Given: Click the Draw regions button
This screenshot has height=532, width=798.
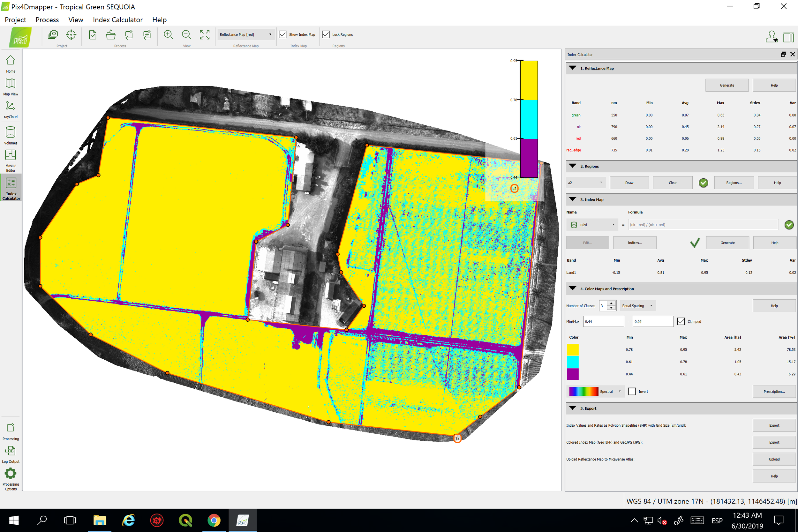Looking at the screenshot, I should (629, 183).
